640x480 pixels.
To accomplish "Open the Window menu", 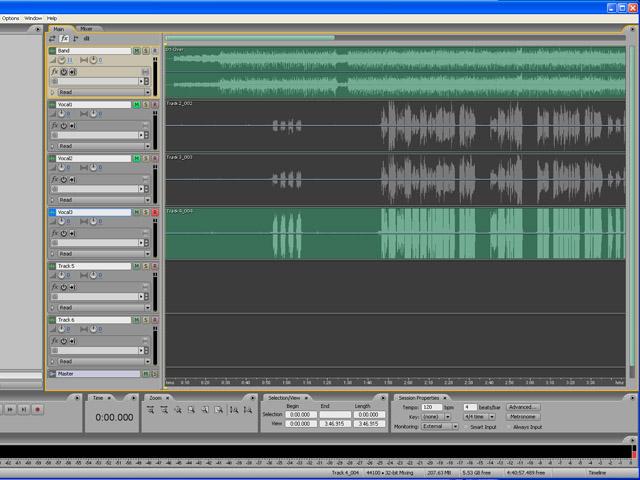I will (x=33, y=18).
